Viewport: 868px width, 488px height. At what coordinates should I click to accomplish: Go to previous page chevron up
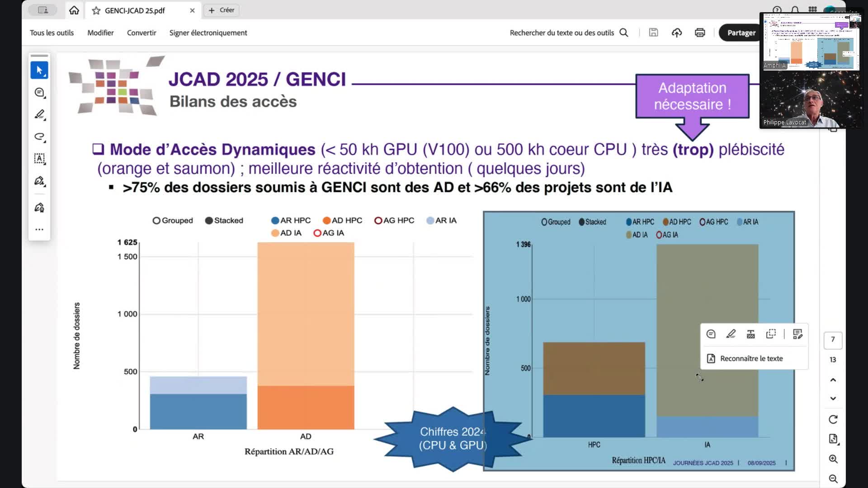[833, 380]
